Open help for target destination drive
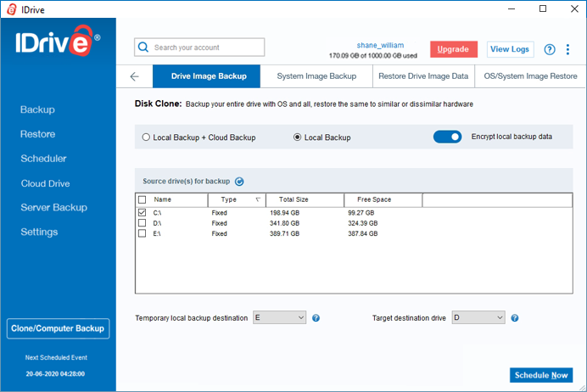 click(x=515, y=318)
